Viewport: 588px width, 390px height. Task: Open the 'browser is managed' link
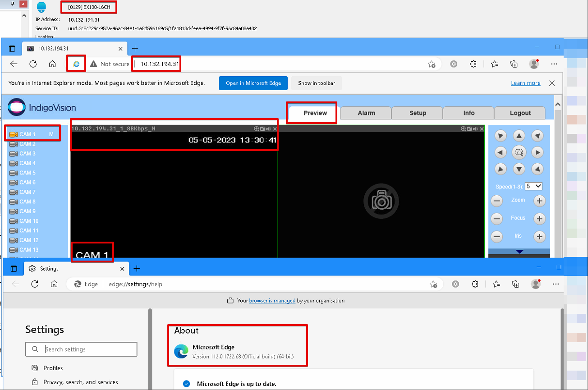point(272,301)
